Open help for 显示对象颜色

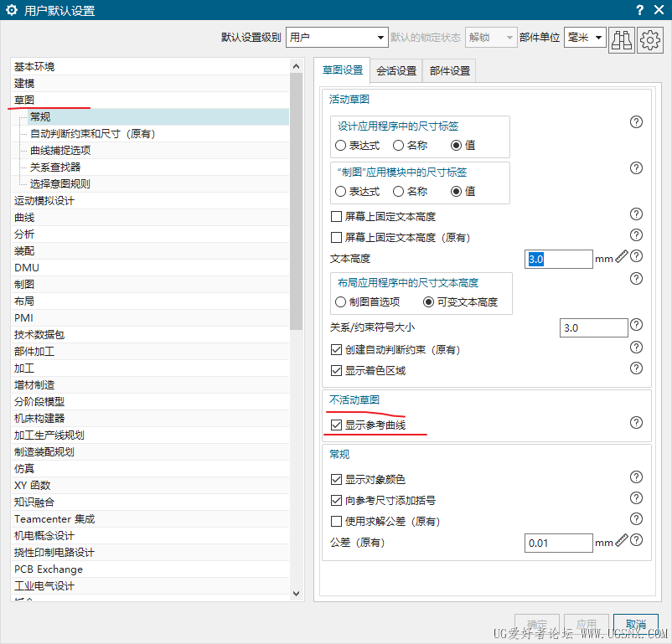636,477
